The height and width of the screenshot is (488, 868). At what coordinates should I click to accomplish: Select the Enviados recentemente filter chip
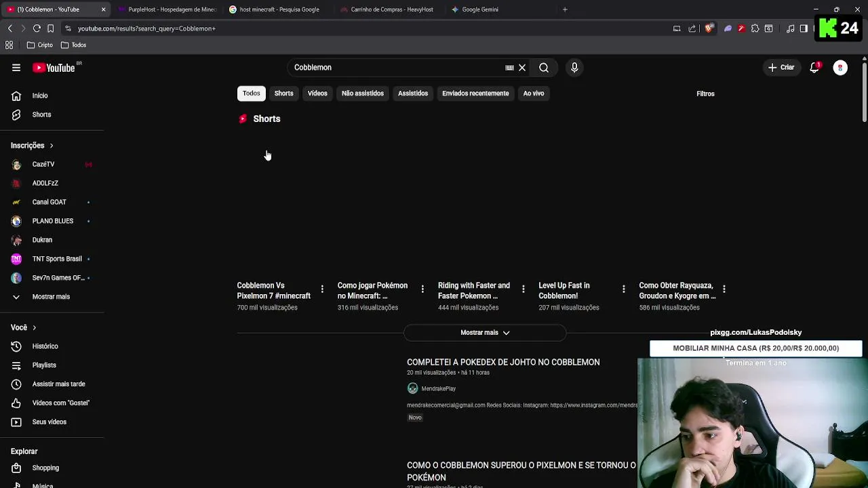[475, 94]
